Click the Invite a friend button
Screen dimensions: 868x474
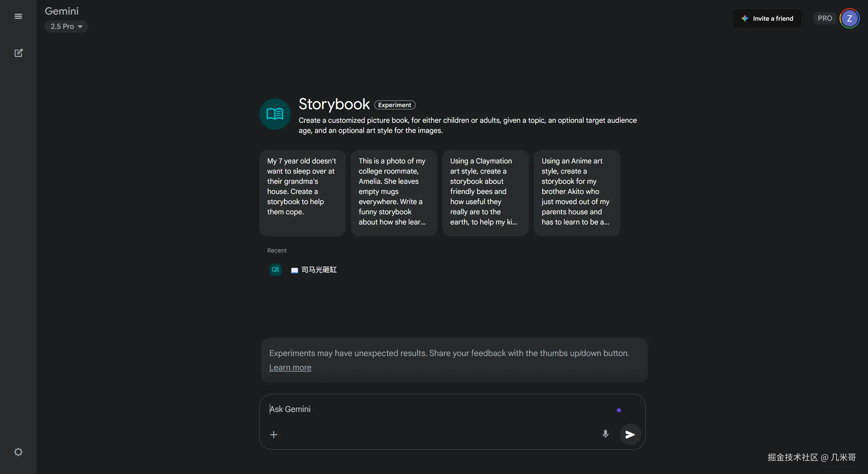pos(766,18)
